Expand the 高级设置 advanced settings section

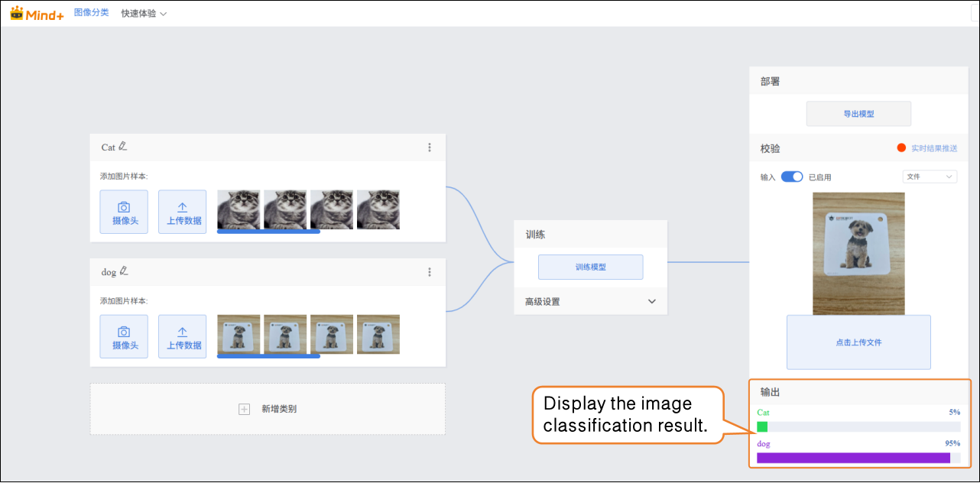tap(651, 301)
